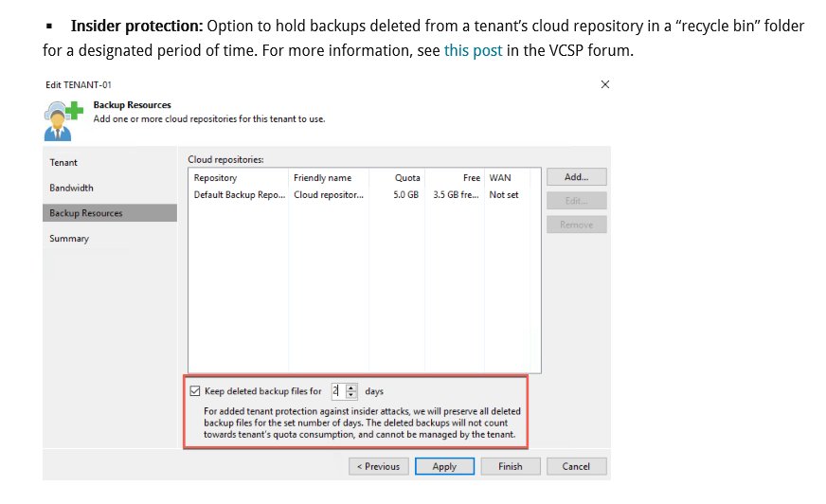Close the Edit TENANT-01 dialog
The height and width of the screenshot is (504, 826).
point(604,84)
